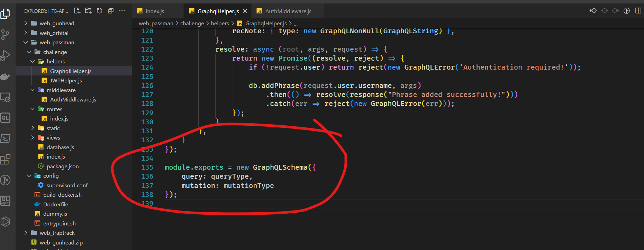Click 'Authentication required!' string on line 124

[x=514, y=67]
